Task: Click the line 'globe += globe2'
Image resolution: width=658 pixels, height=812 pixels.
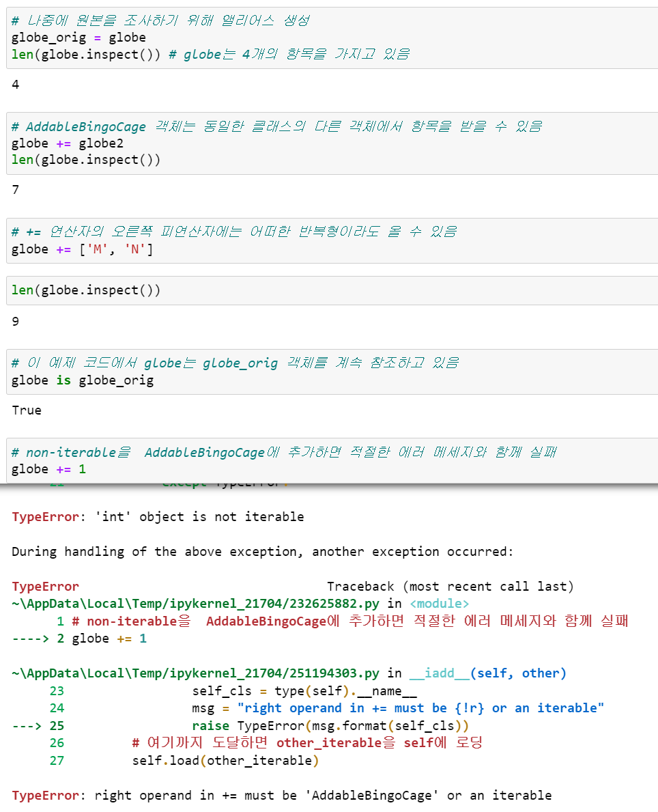Action: (x=68, y=143)
